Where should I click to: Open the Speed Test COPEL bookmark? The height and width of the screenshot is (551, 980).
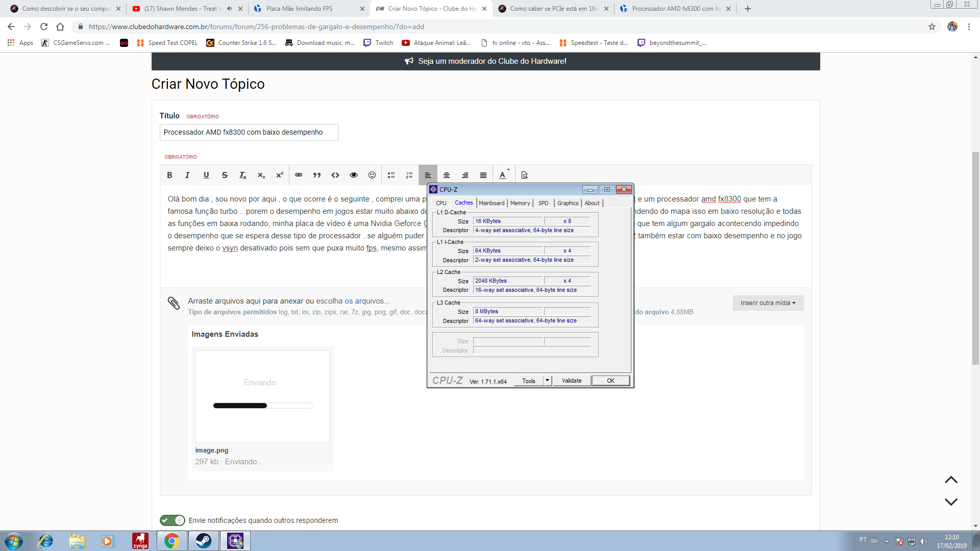(x=167, y=43)
